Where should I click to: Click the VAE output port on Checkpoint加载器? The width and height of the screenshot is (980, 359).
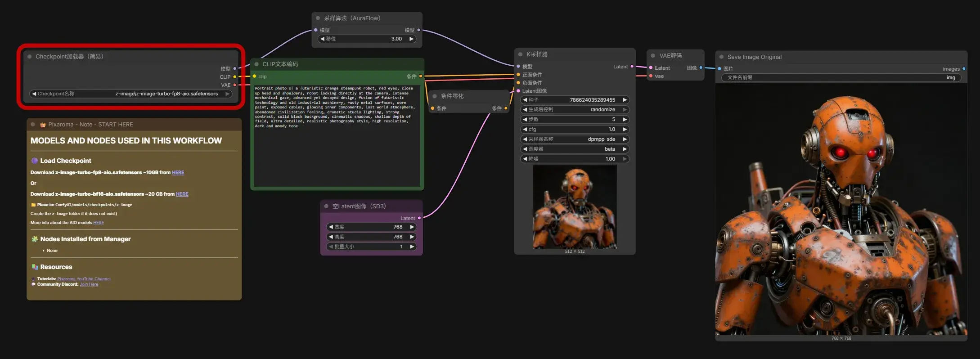click(x=234, y=85)
